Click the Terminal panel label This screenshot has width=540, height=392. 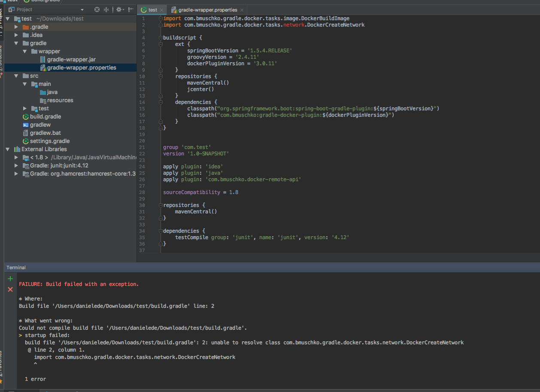pyautogui.click(x=16, y=267)
